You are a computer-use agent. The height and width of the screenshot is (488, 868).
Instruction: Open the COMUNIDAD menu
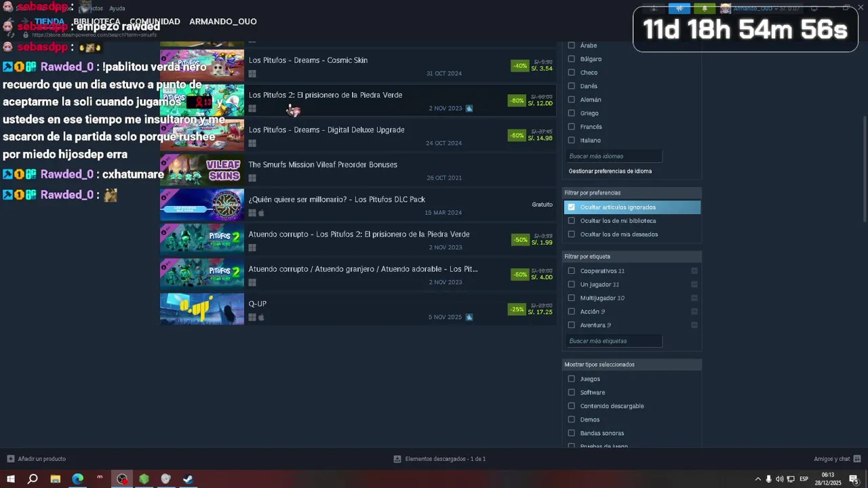(155, 22)
